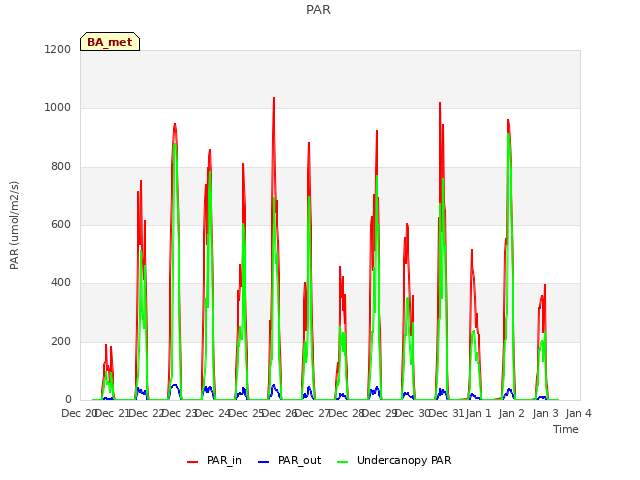Click the highest PAR_in peak on Dec 25

(274, 98)
